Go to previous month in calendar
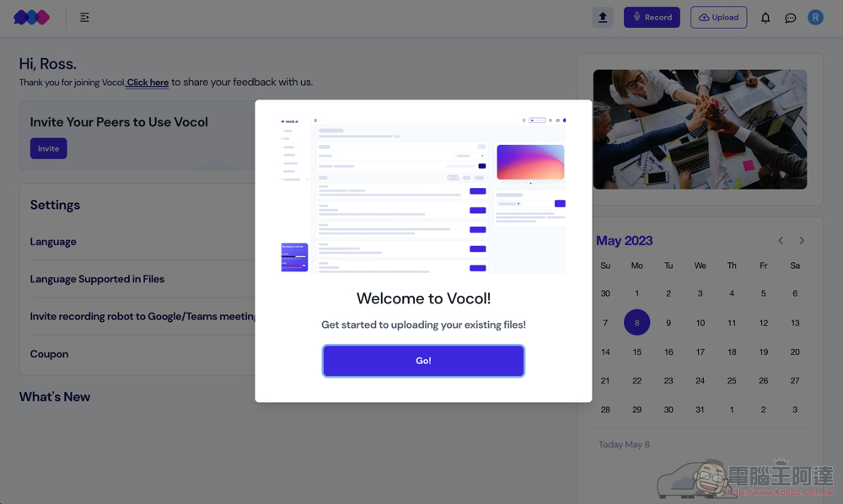Viewport: 843px width, 504px height. tap(781, 241)
